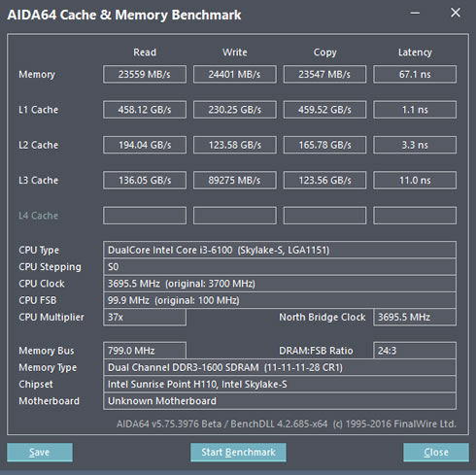Click the Motherboard field showing Unknown Motherboard

[x=280, y=401]
